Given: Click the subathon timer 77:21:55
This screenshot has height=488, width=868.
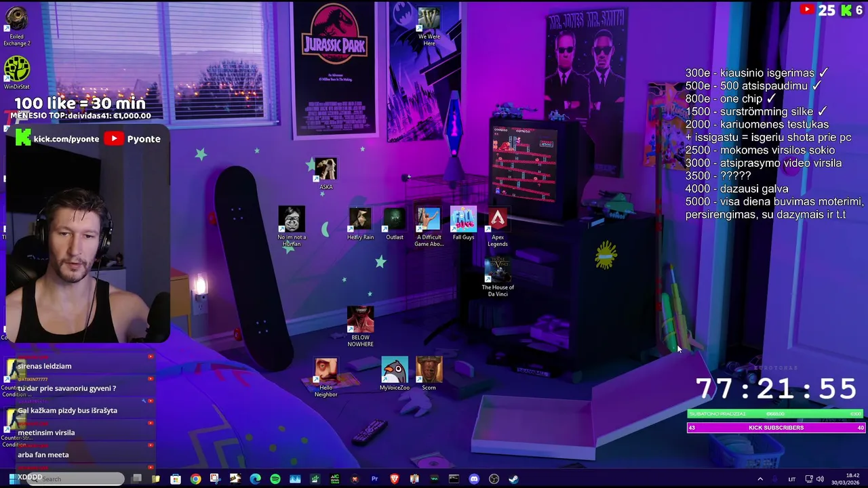Looking at the screenshot, I should pos(776,388).
